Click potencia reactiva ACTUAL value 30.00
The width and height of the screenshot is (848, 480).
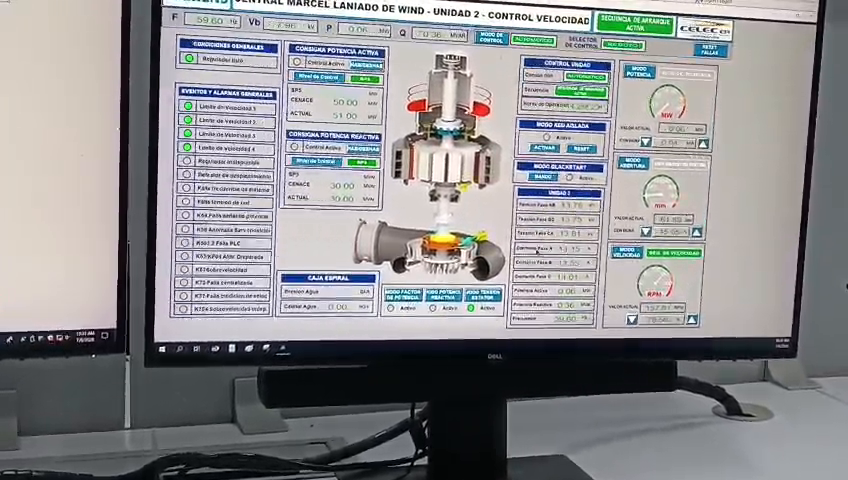pos(342,199)
